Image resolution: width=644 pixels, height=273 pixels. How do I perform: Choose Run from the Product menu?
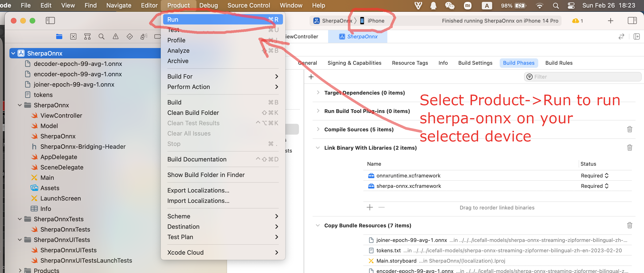[223, 20]
